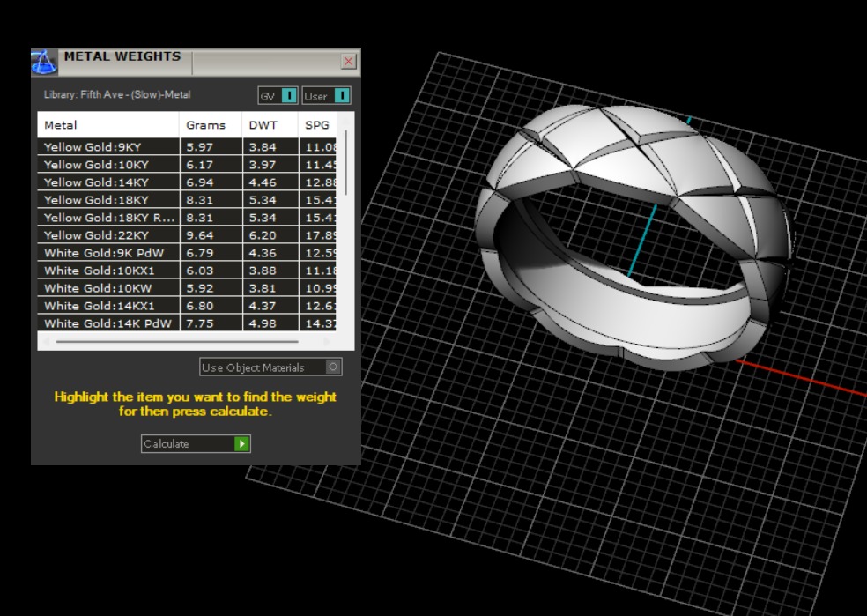Select the Yellow Gold:9KY row
This screenshot has width=867, height=616.
(187, 147)
